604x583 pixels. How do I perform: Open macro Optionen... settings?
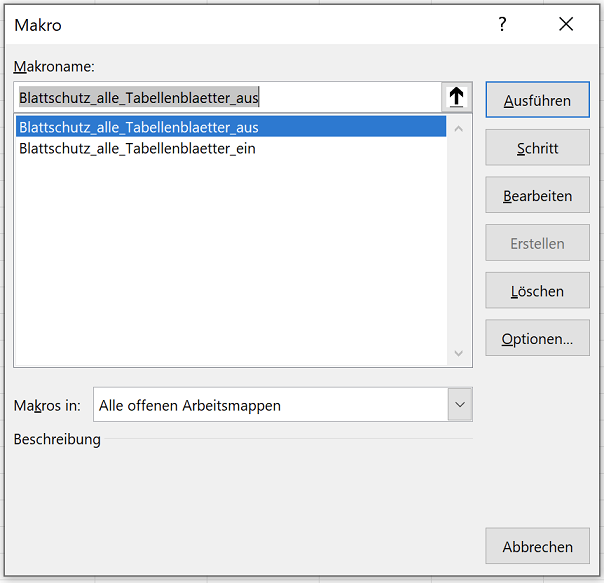click(x=537, y=338)
